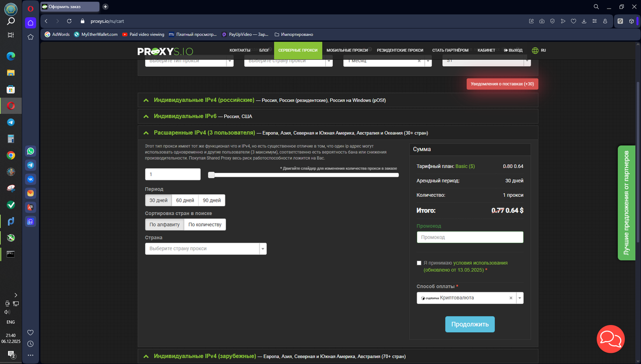641x364 pixels.
Task: Open БЛОГ menu item
Action: (264, 50)
